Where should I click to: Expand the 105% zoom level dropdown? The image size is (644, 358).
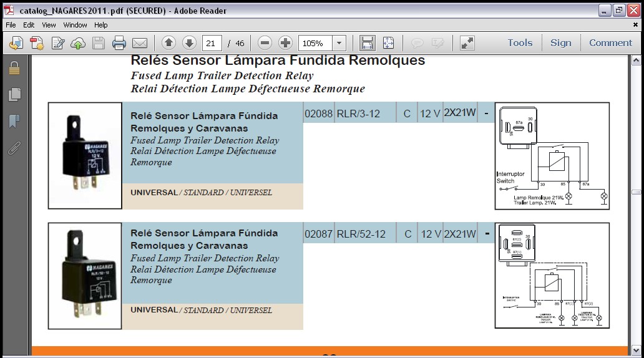(339, 43)
